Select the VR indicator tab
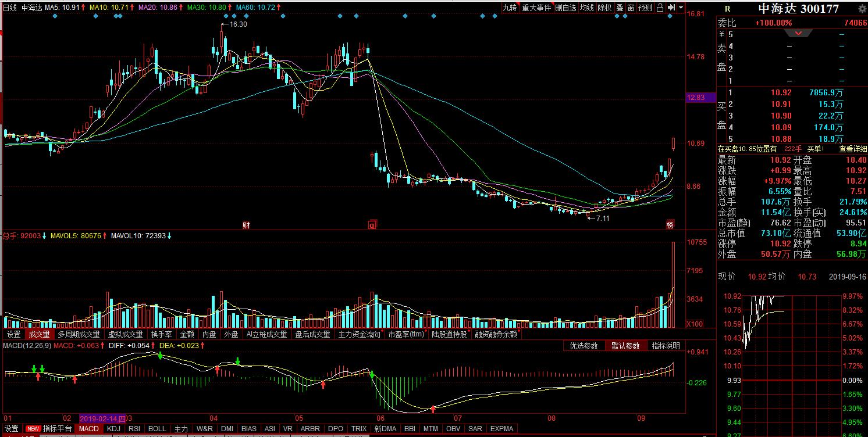This screenshot has height=437, width=868. pos(288,429)
